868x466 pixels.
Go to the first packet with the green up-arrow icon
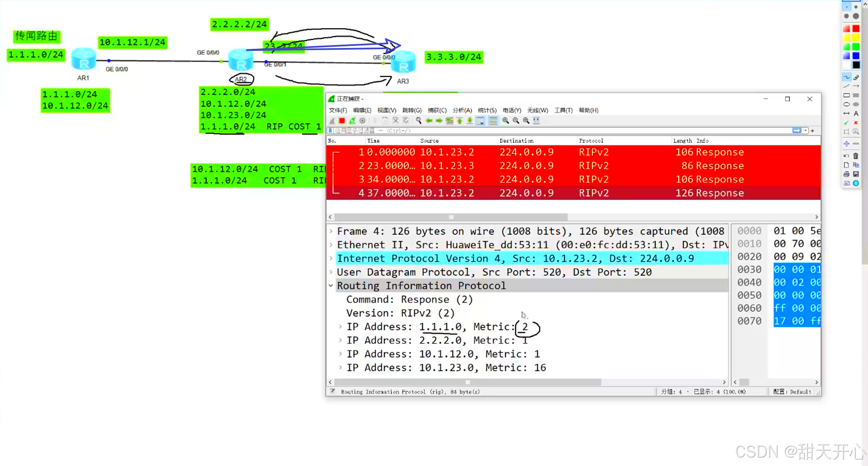tap(460, 121)
